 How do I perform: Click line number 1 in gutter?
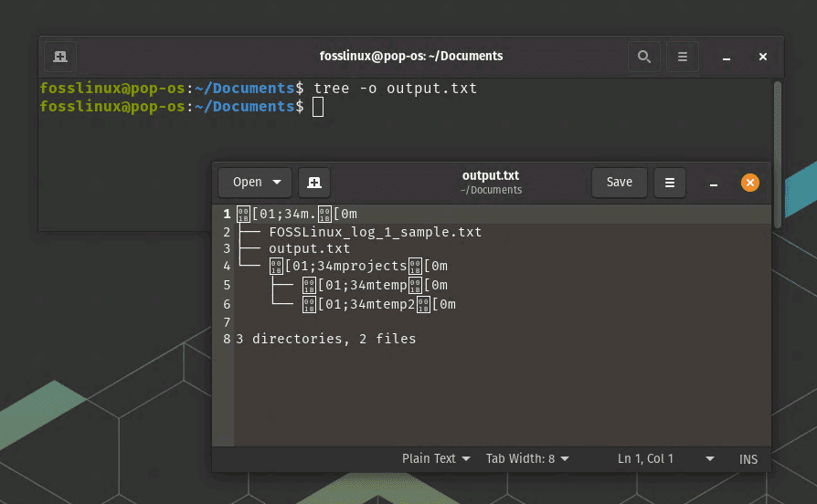coord(227,214)
